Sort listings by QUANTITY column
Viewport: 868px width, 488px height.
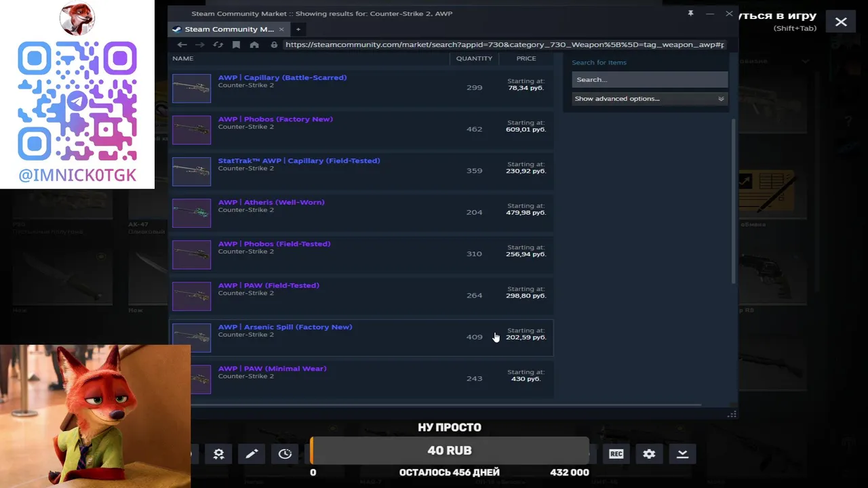(474, 58)
